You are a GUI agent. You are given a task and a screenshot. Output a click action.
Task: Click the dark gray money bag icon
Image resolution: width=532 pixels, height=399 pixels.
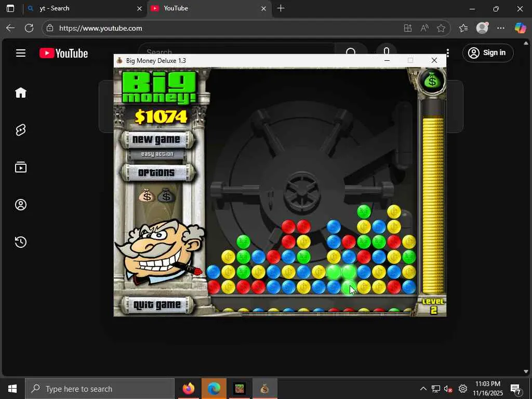point(166,195)
